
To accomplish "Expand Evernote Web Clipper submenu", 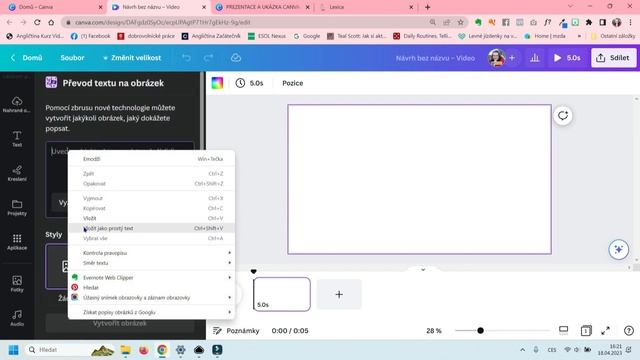I will [x=151, y=278].
